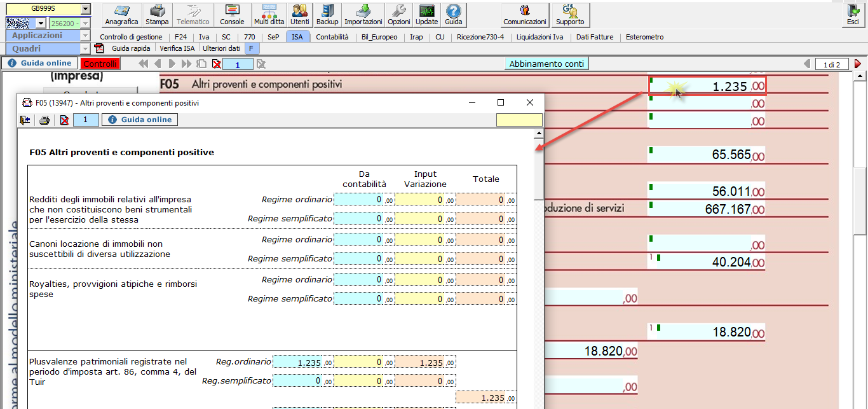The image size is (868, 409).
Task: Switch to the ISA application tab
Action: point(297,37)
